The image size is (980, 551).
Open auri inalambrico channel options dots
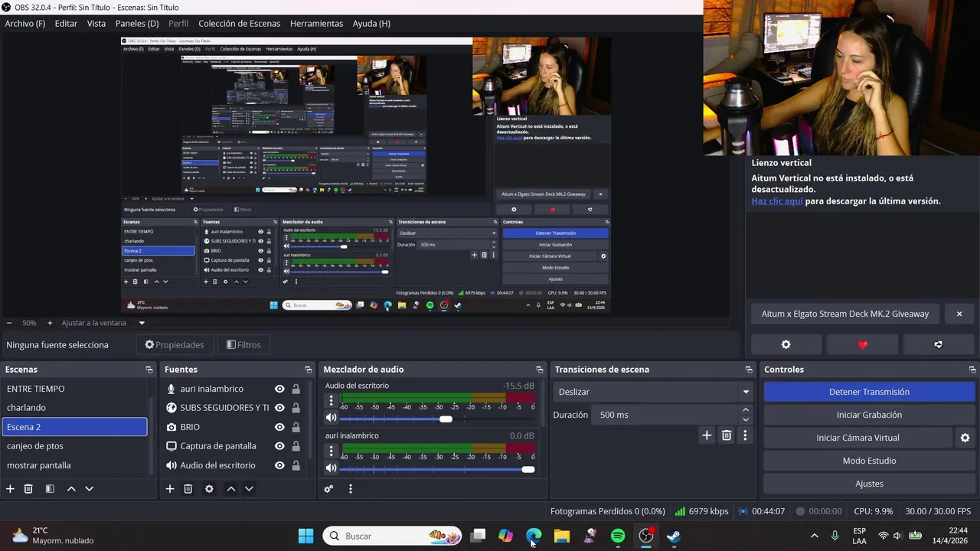[332, 450]
